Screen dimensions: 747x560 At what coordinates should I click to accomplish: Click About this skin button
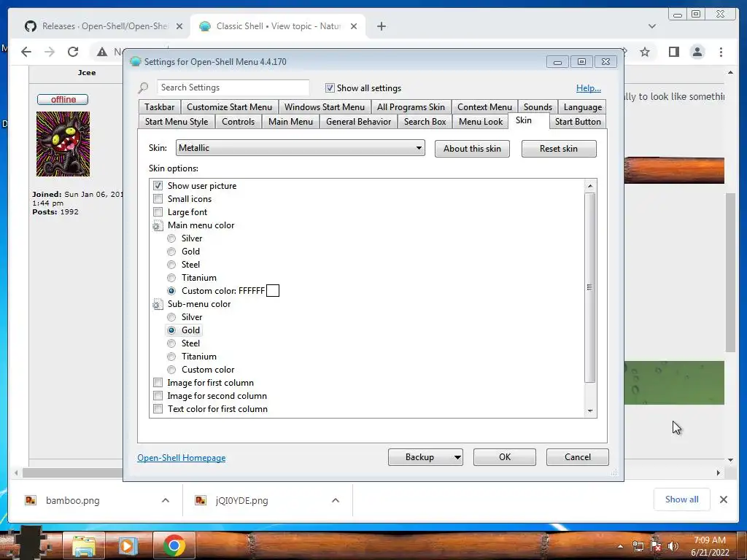(x=472, y=149)
